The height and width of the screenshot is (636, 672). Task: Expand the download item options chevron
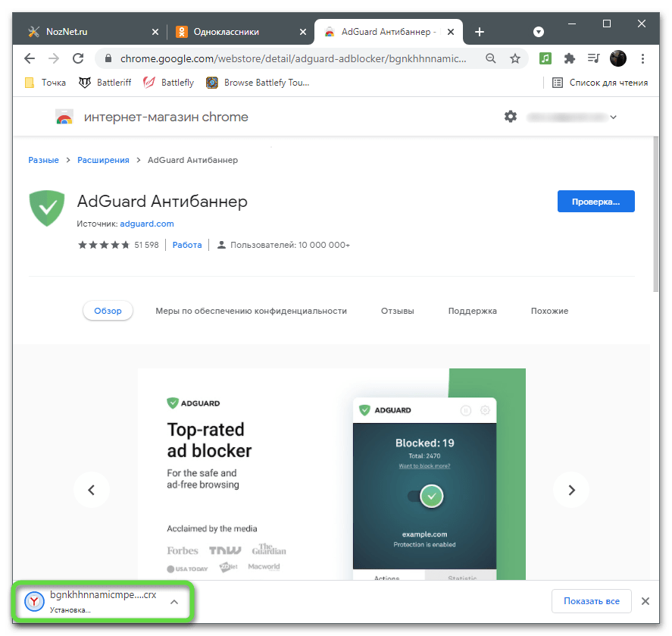[x=174, y=602]
